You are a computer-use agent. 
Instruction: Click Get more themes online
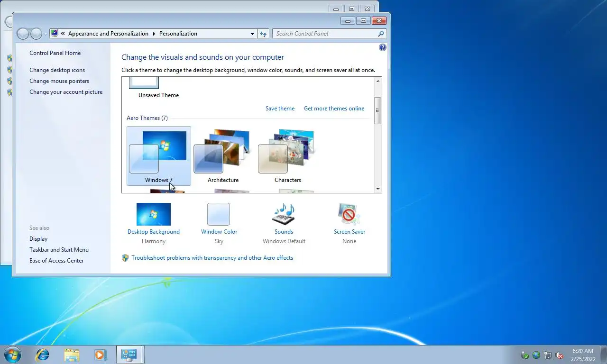(334, 109)
